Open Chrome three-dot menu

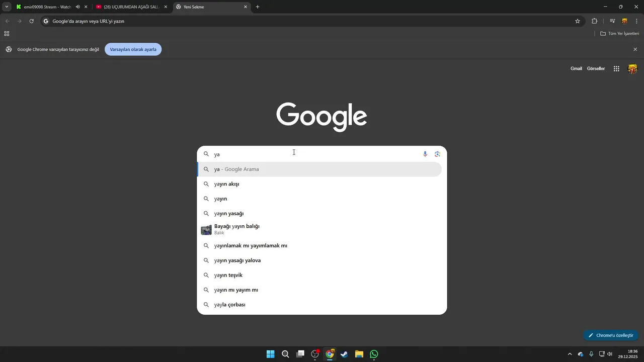(637, 21)
